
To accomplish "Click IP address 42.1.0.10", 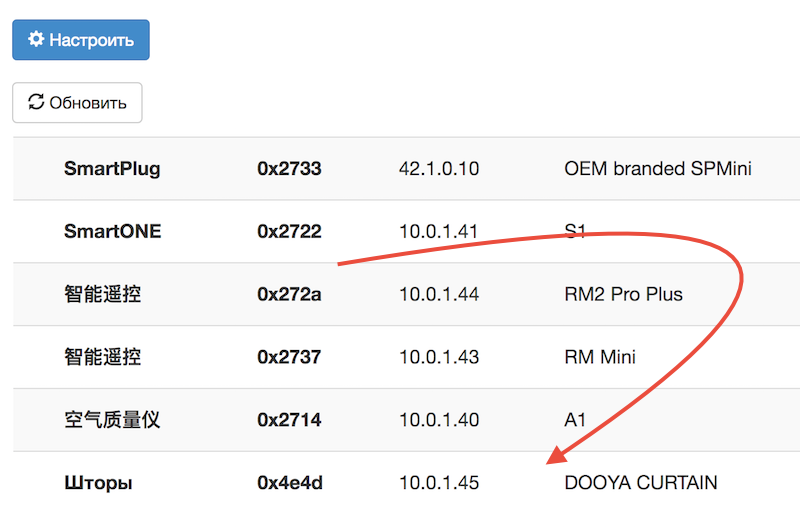I will tap(439, 169).
